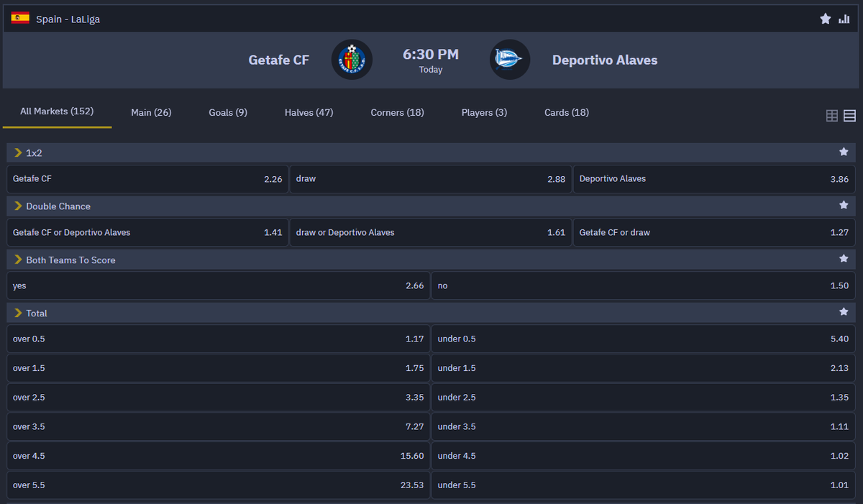Collapse the Double Chance section
This screenshot has height=504, width=863.
click(x=19, y=206)
